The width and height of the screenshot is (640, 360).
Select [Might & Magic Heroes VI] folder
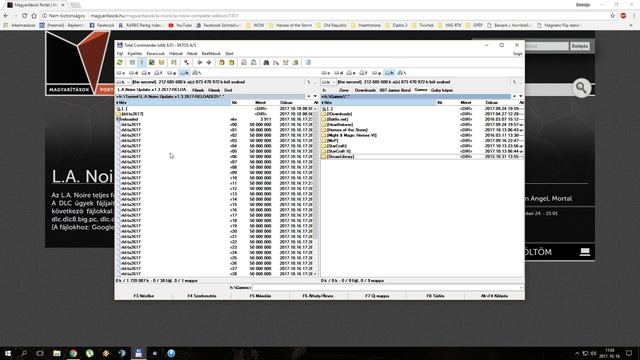point(351,135)
